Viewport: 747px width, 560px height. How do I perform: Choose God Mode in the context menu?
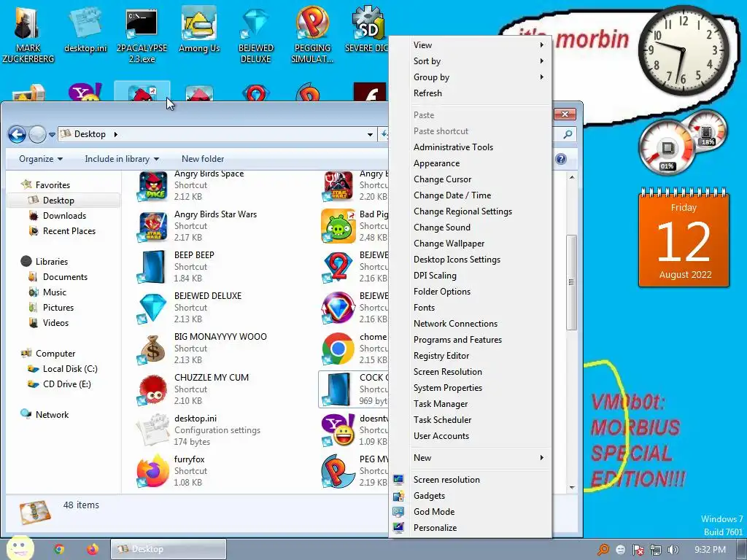pos(471,512)
